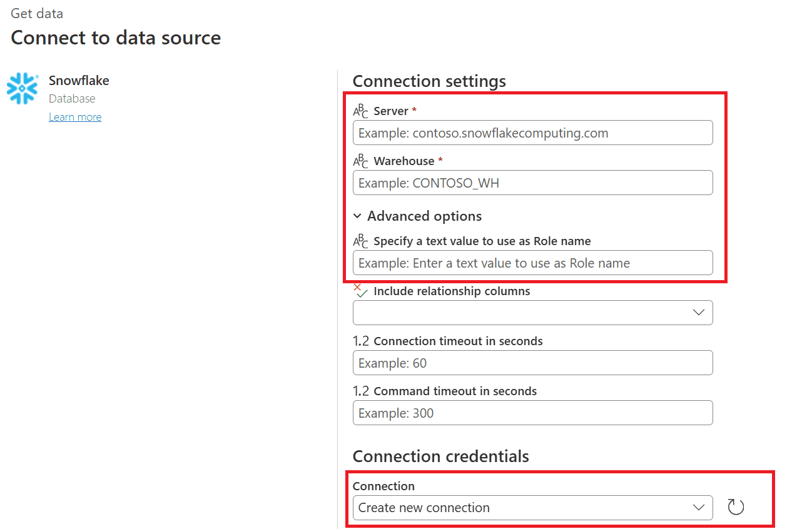
Task: Click the Server input field
Action: point(532,133)
